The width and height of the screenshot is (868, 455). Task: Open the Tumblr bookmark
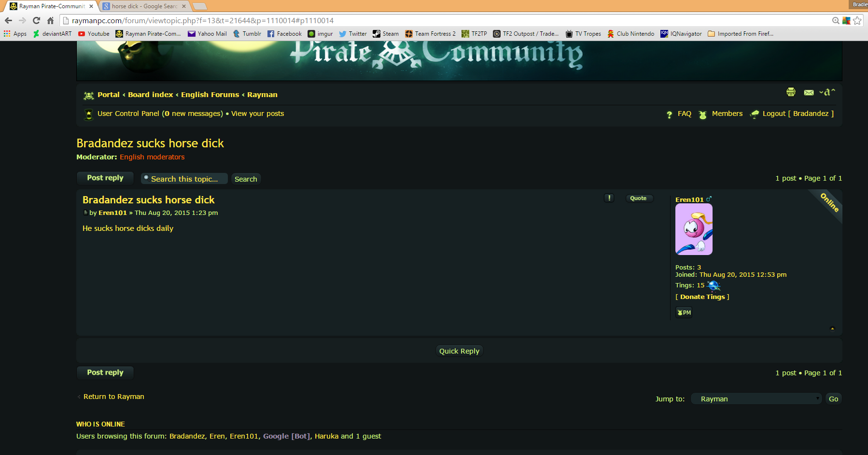pyautogui.click(x=247, y=34)
